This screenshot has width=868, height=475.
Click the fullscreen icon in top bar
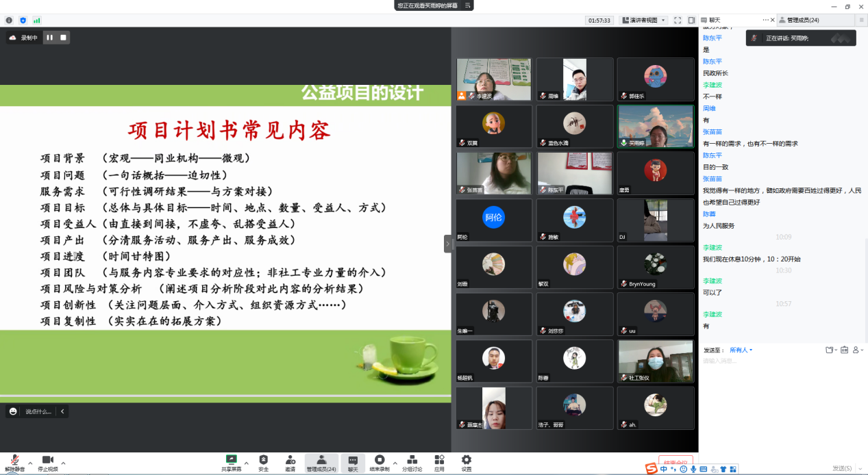[x=678, y=21]
